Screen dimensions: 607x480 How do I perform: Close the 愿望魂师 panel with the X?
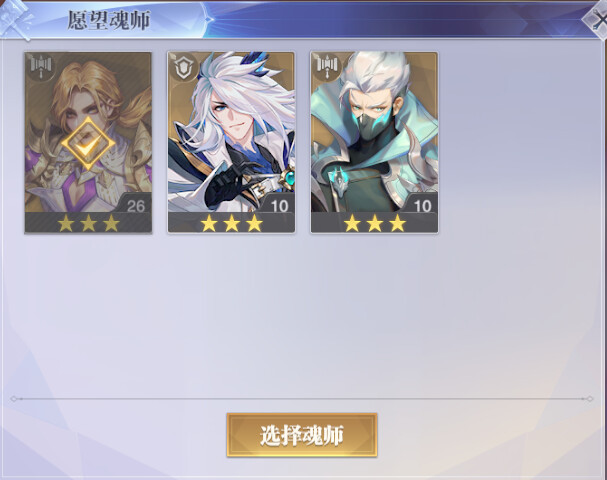[x=597, y=20]
